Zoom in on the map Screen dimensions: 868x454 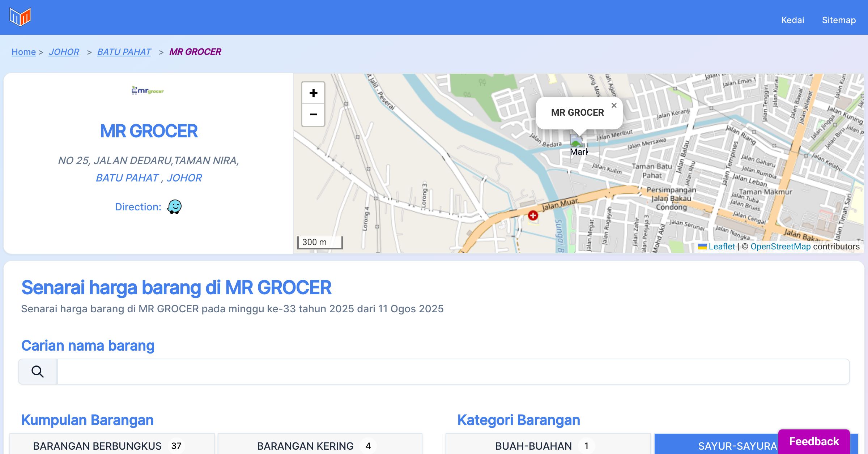point(313,93)
